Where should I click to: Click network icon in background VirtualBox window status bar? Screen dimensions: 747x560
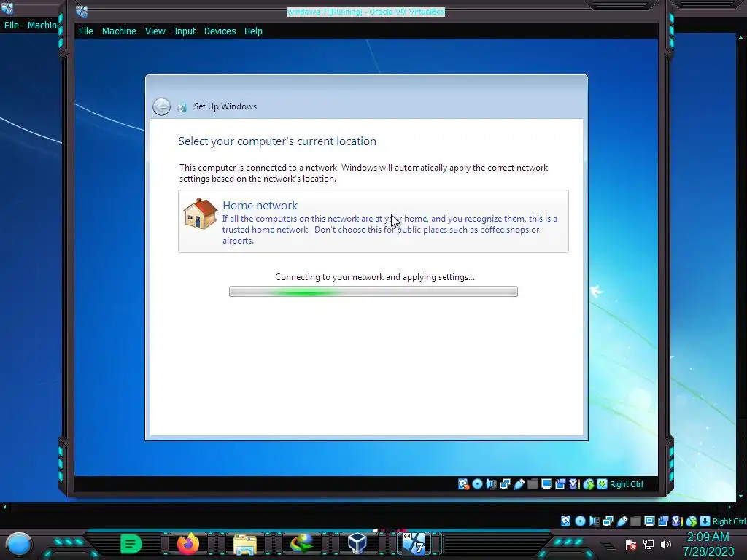click(x=608, y=521)
